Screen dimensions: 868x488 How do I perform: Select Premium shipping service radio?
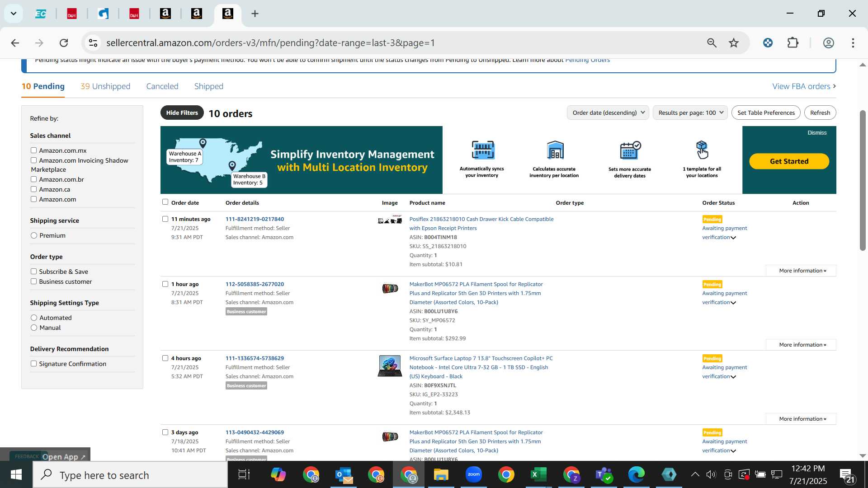click(34, 235)
